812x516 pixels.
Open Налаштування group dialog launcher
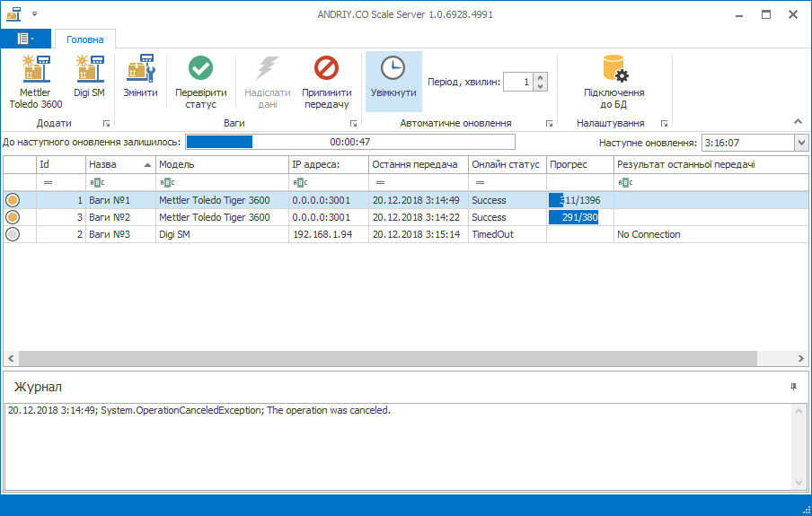tap(664, 123)
